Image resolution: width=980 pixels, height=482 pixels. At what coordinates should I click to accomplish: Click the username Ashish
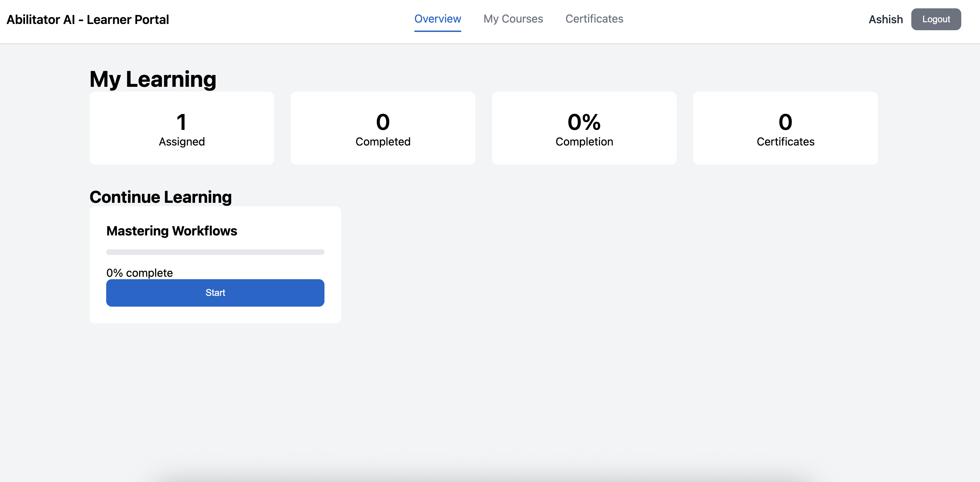(x=885, y=19)
